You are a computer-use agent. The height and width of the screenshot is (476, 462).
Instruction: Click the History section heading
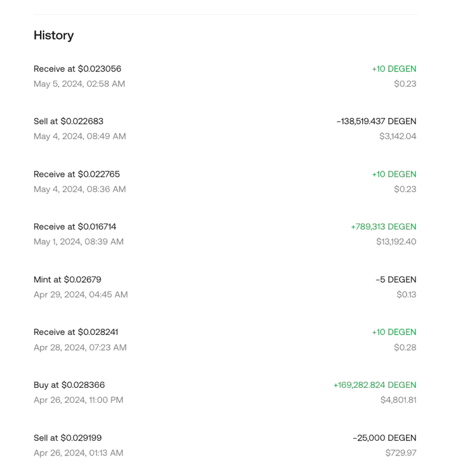click(x=54, y=35)
